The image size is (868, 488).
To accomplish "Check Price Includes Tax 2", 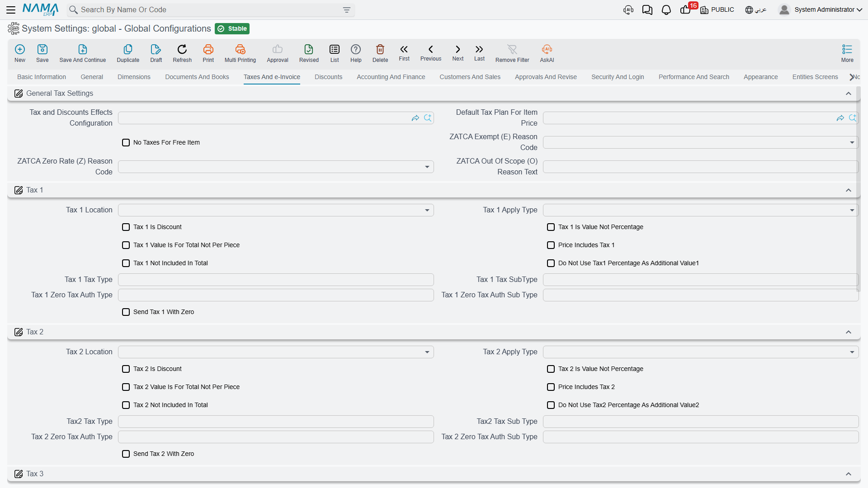I will (551, 387).
